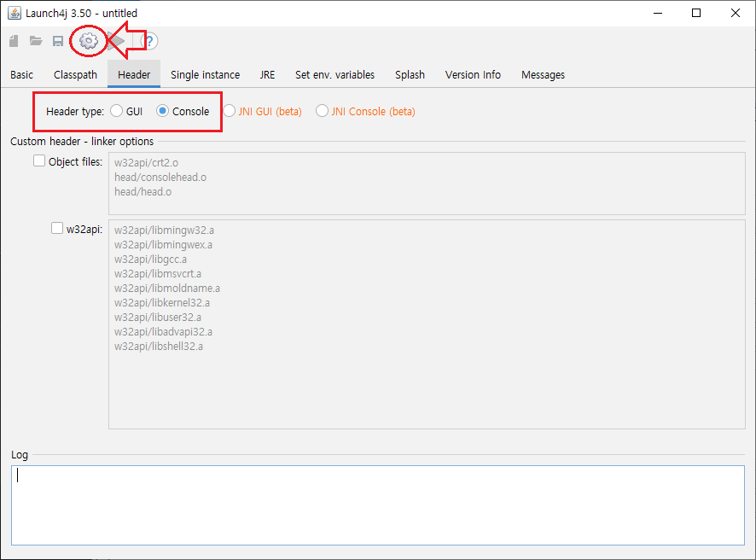Select the w32api/libgcc.a entry
756x560 pixels.
pyautogui.click(x=150, y=260)
